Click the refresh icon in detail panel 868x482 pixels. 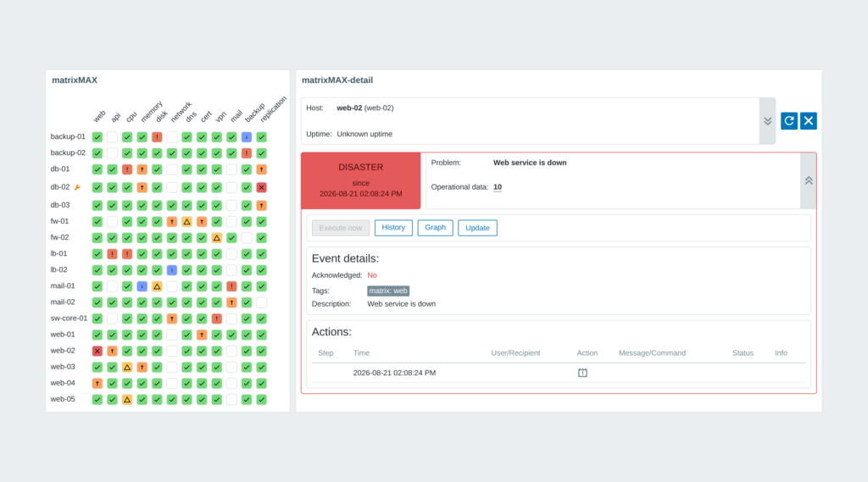(x=789, y=120)
